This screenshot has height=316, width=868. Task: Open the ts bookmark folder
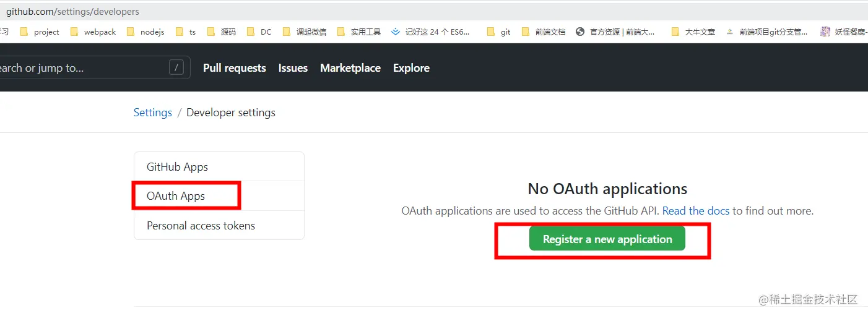186,32
